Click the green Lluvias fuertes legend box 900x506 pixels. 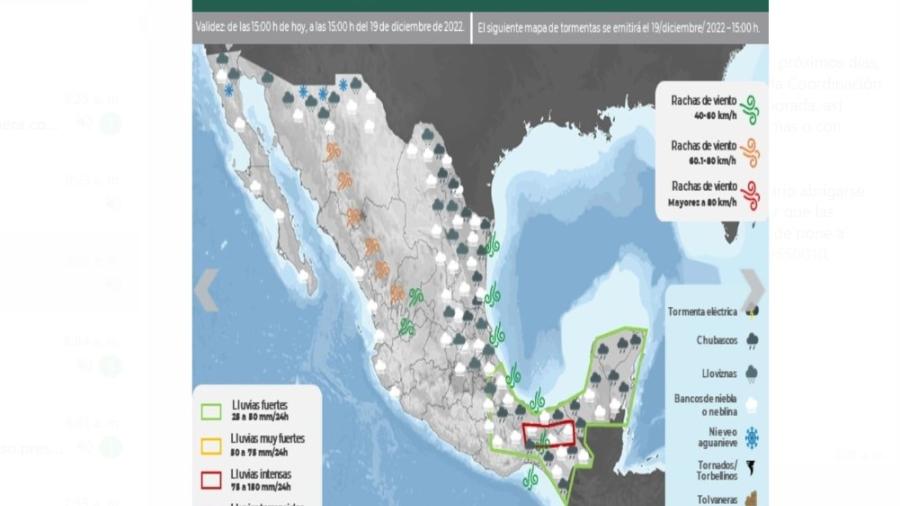click(x=211, y=408)
